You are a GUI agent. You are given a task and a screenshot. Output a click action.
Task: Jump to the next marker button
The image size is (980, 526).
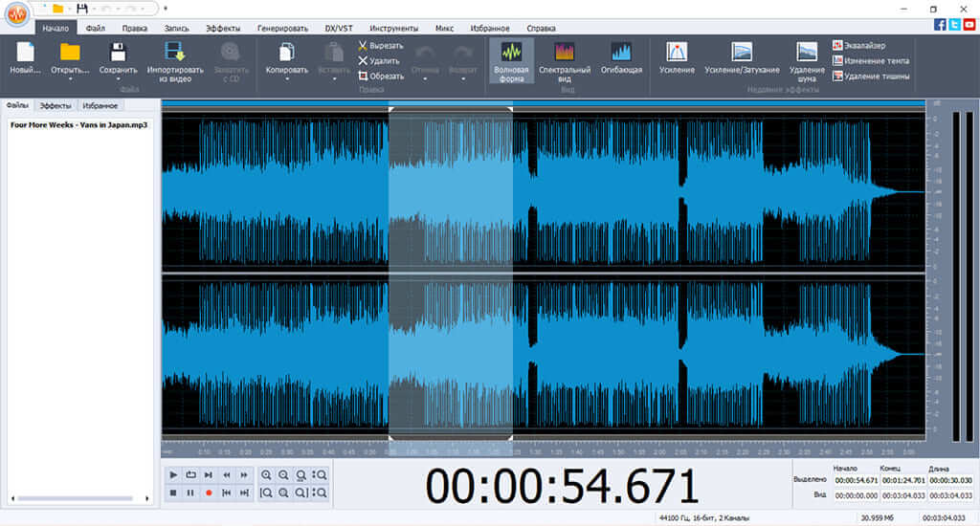pyautogui.click(x=244, y=493)
